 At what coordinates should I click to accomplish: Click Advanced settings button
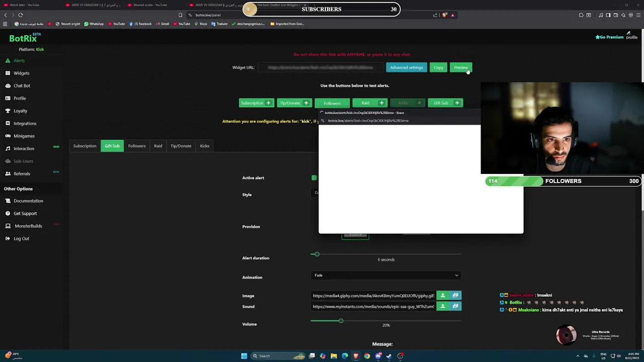point(407,67)
